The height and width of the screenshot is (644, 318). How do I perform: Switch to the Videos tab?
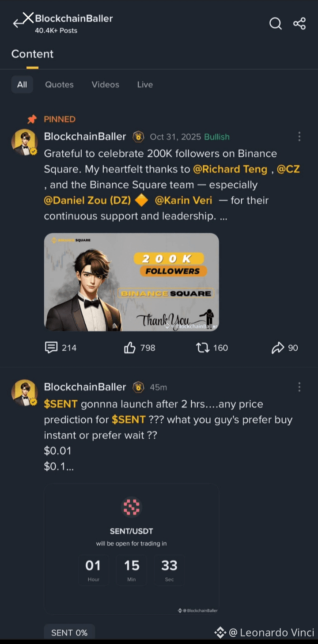(105, 84)
